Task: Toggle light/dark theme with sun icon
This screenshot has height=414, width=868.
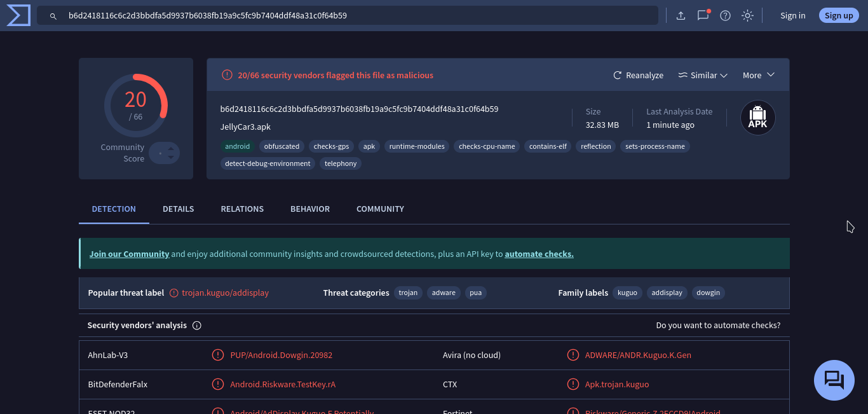Action: click(747, 15)
